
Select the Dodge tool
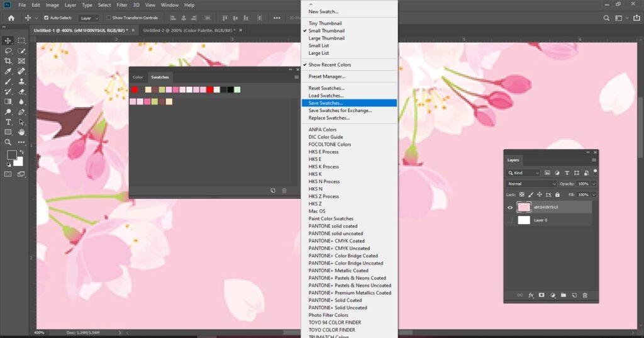8,112
